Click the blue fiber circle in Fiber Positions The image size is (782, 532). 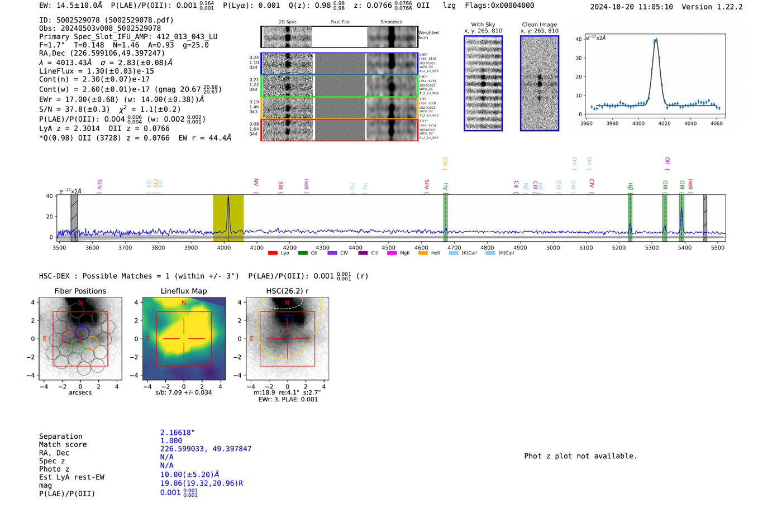pyautogui.click(x=83, y=333)
